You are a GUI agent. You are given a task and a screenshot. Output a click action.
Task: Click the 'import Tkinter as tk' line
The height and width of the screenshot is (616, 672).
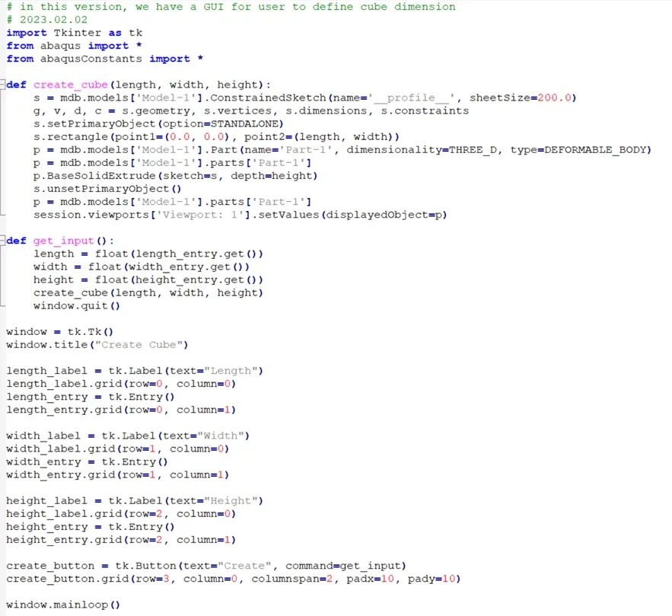click(74, 33)
